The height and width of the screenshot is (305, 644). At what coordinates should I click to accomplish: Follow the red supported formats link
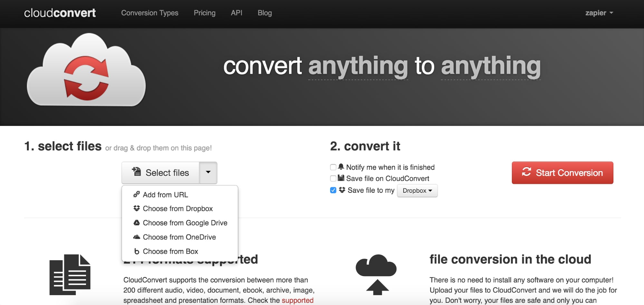(297, 300)
